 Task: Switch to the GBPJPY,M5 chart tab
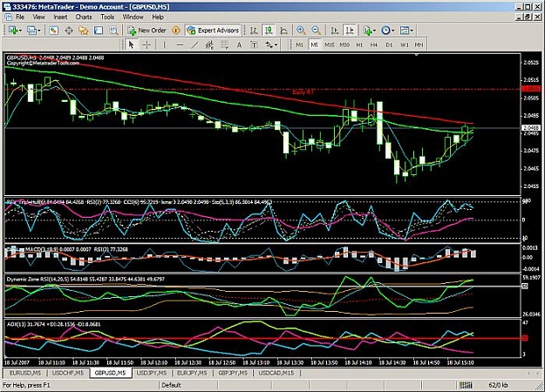point(233,373)
